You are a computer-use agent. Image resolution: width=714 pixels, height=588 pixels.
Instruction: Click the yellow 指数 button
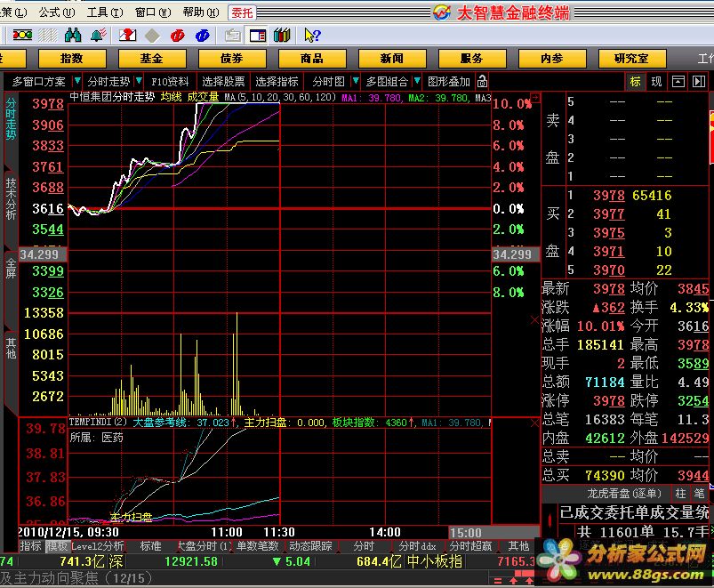click(72, 59)
